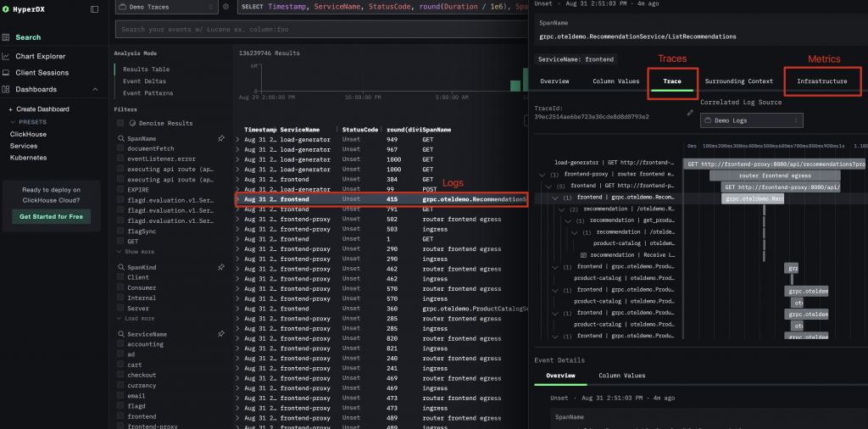Click the Client Sessions monitor icon
Image resolution: width=868 pixels, height=429 pixels.
click(6, 73)
